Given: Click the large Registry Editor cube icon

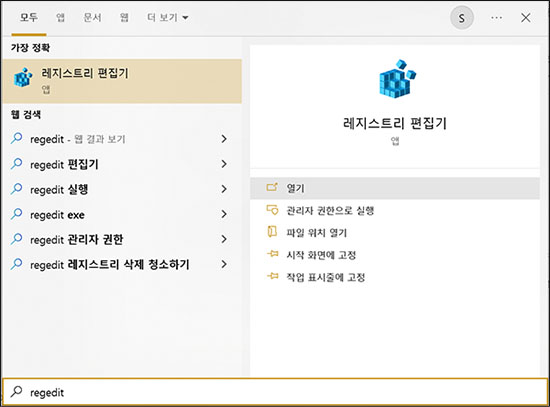Looking at the screenshot, I should [397, 79].
